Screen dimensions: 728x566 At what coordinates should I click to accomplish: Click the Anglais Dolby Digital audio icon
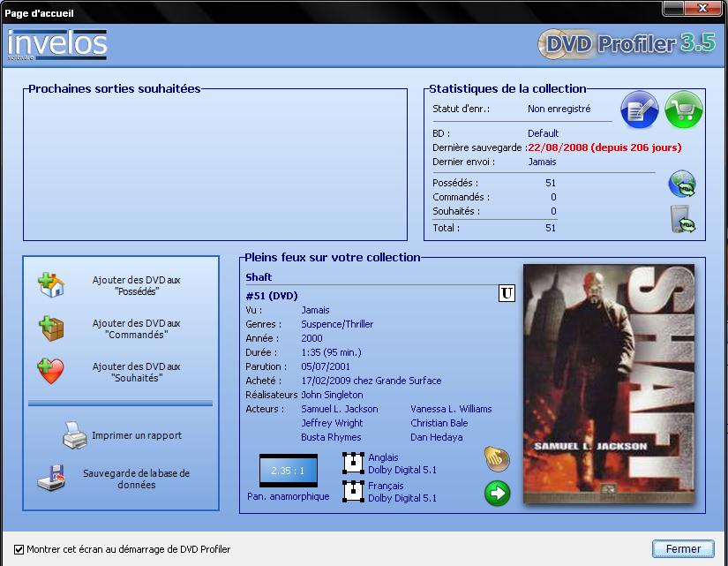353,464
